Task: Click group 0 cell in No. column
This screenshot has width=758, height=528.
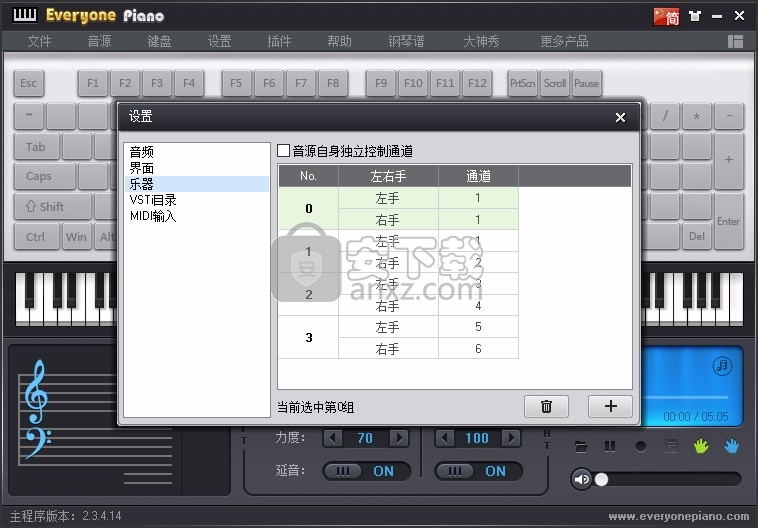Action: pos(308,208)
